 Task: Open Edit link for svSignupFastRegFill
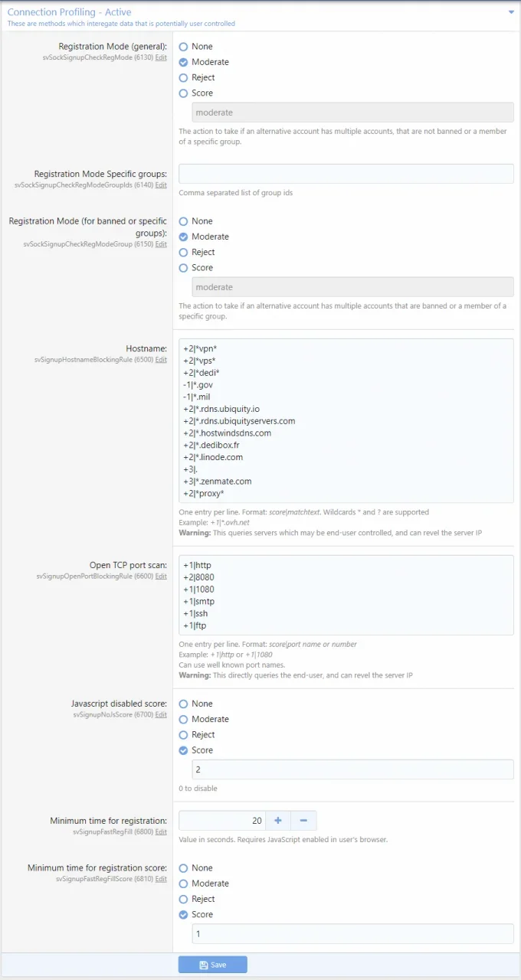(x=161, y=832)
